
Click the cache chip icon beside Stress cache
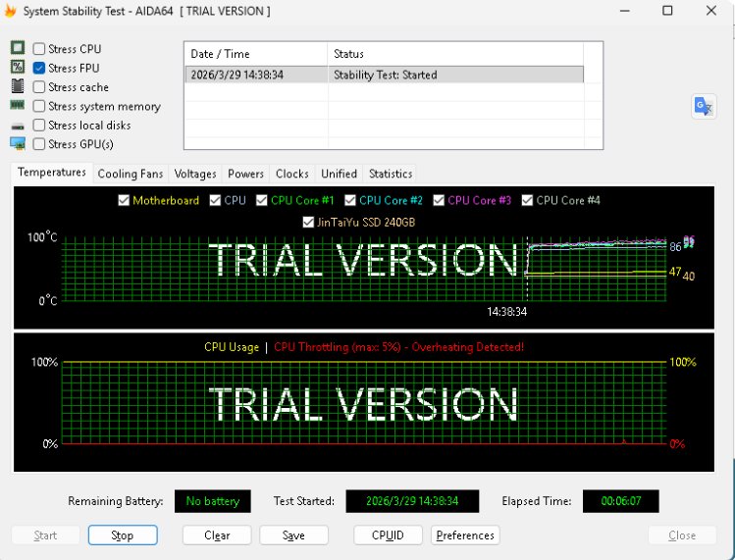click(17, 86)
